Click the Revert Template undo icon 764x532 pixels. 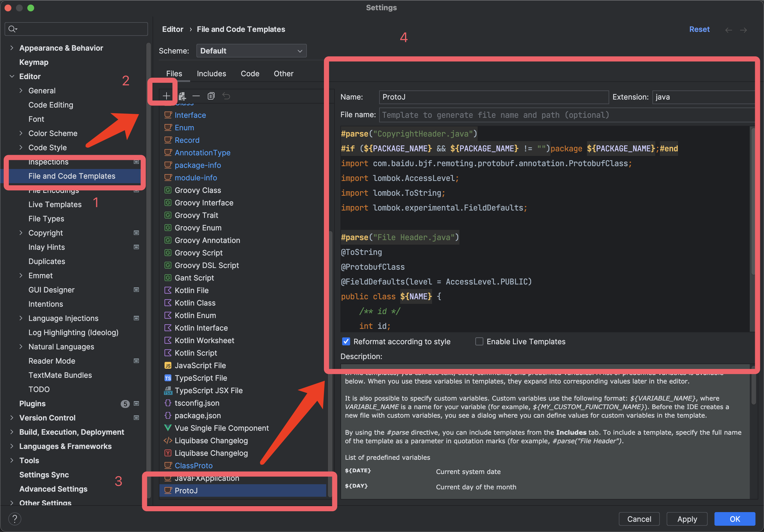(x=226, y=96)
